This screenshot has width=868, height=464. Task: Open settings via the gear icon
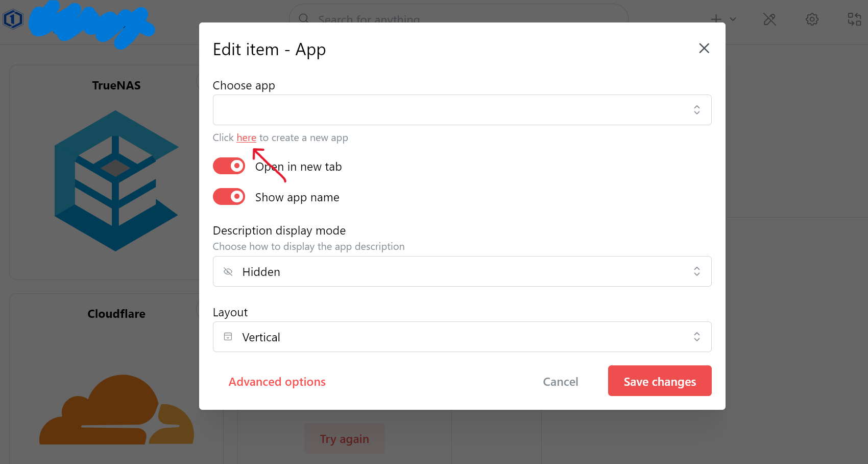coord(811,19)
